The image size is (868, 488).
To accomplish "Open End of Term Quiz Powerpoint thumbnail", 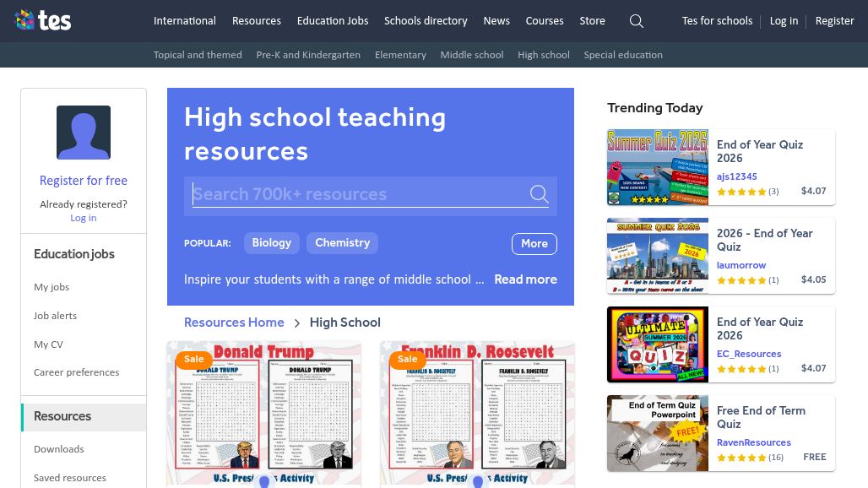I will point(658,433).
